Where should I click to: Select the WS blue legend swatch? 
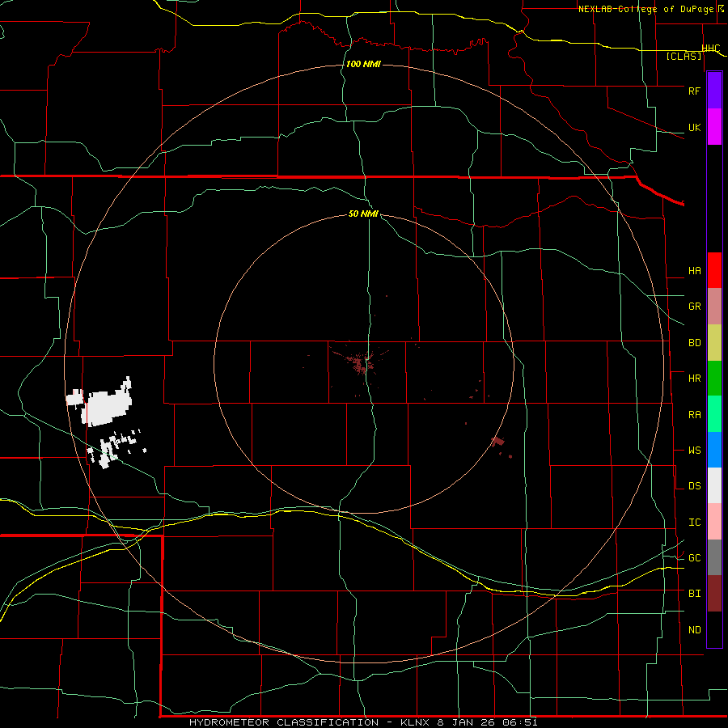714,450
